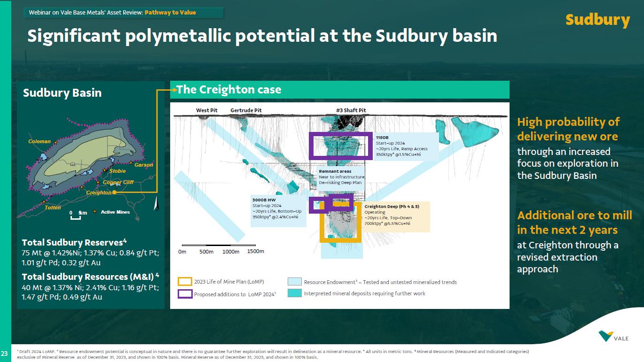Select the Coleman mine star marker

(55, 142)
